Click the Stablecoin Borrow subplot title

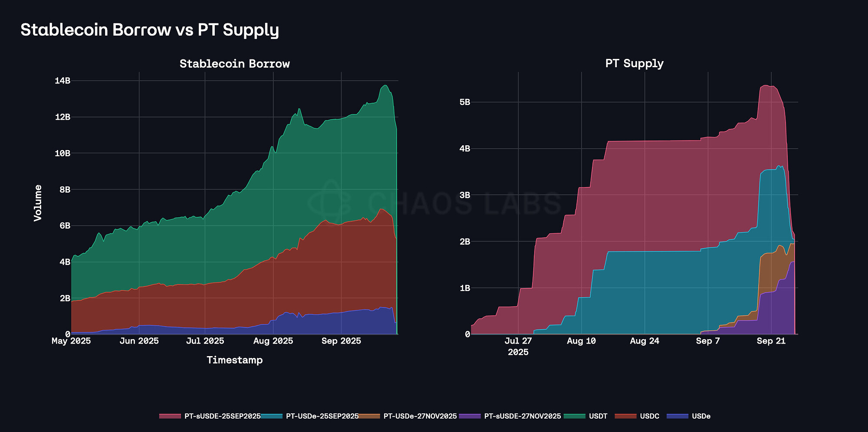tap(234, 64)
